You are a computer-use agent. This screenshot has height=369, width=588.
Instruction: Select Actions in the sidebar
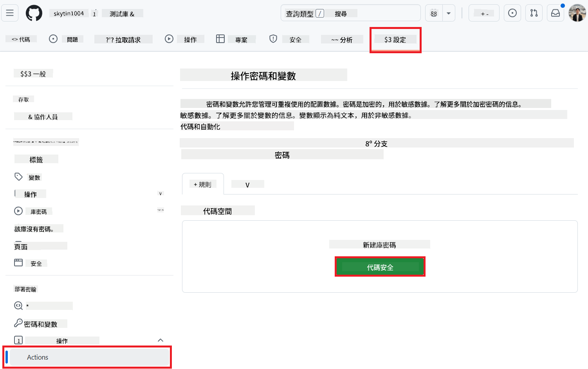(89, 357)
